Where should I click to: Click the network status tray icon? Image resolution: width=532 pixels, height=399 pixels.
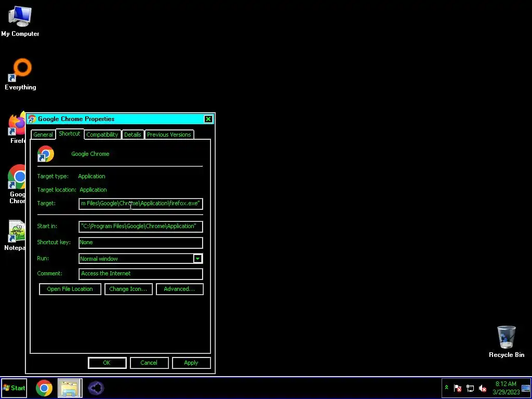(470, 388)
